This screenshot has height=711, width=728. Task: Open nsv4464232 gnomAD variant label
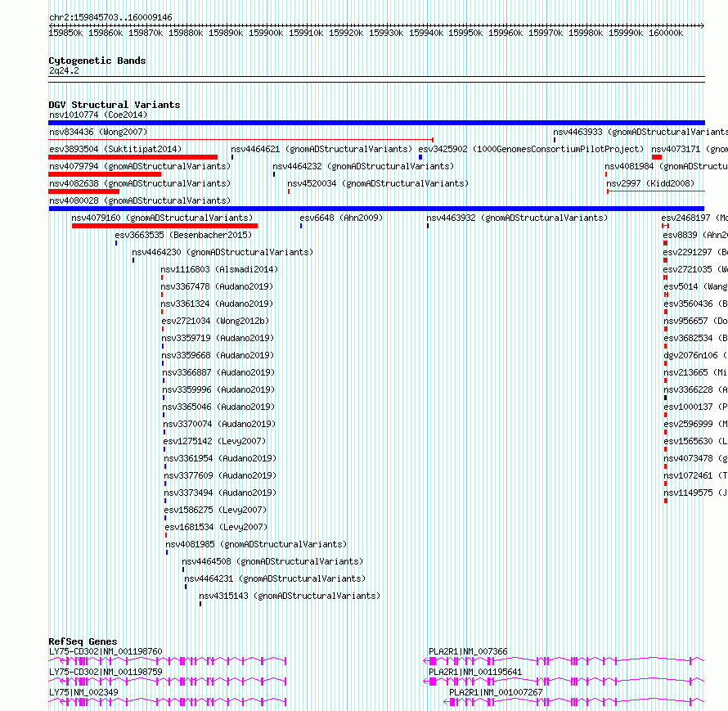click(363, 166)
